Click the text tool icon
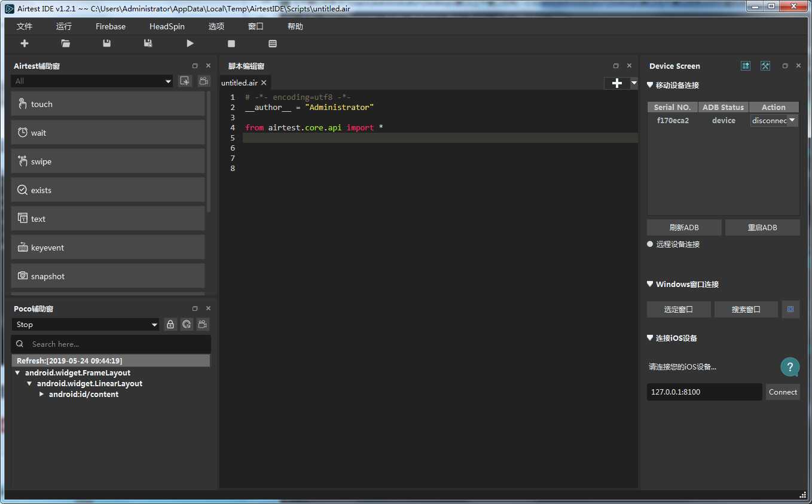This screenshot has height=504, width=812. coord(23,218)
